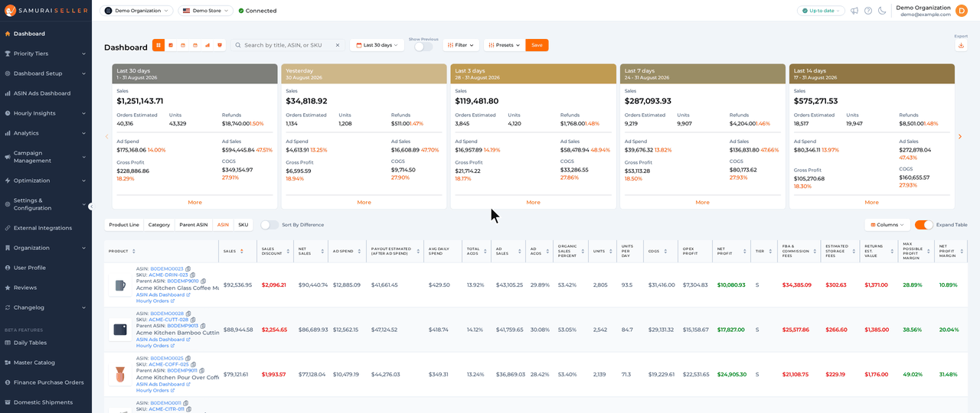Select the Parent ASIN grouping tab

tap(194, 225)
